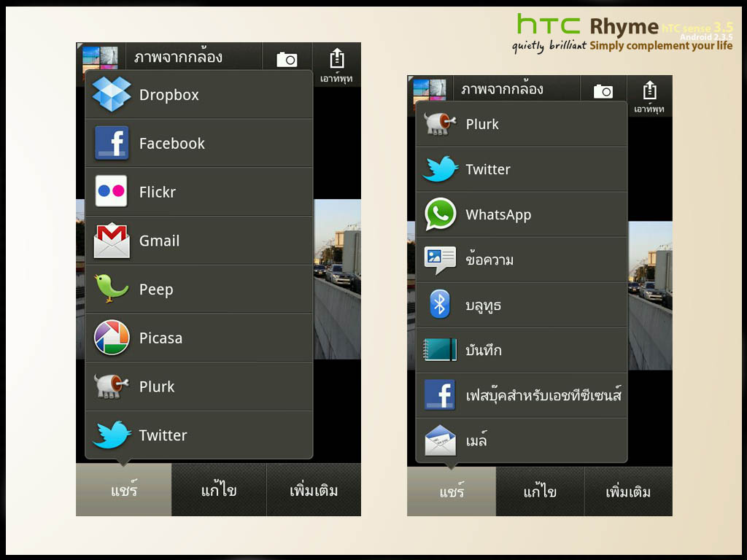747x560 pixels.
Task: Choose เมล์ label in right share menu
Action: 476,440
